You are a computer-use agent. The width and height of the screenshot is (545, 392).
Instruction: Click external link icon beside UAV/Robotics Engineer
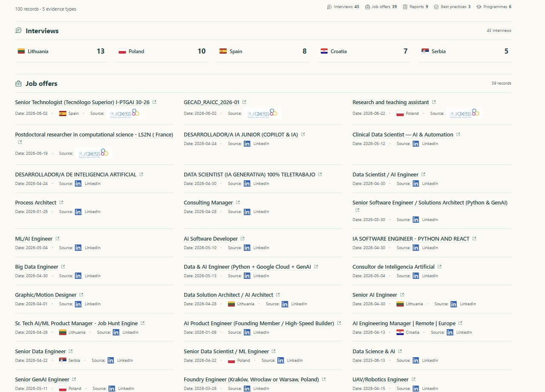[x=414, y=379]
